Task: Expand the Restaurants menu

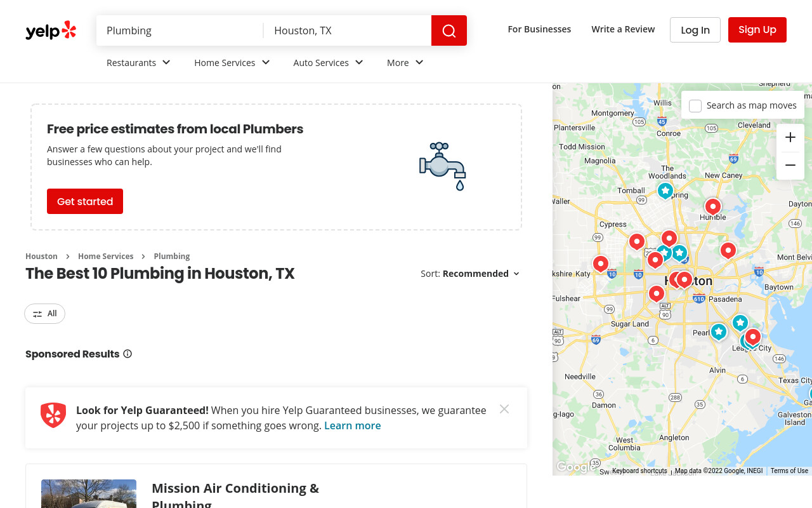Action: [x=138, y=62]
